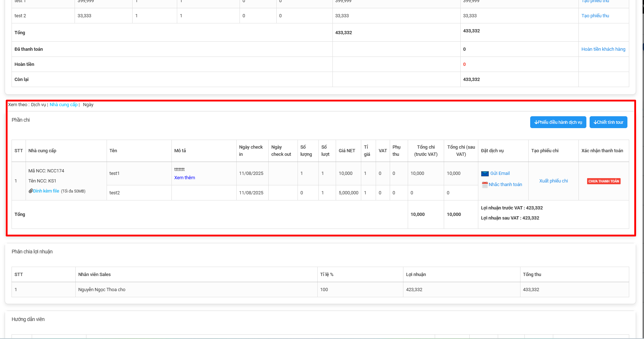Click the red CHƯA THANH TOÁN badge
This screenshot has height=339, width=644.
604,181
